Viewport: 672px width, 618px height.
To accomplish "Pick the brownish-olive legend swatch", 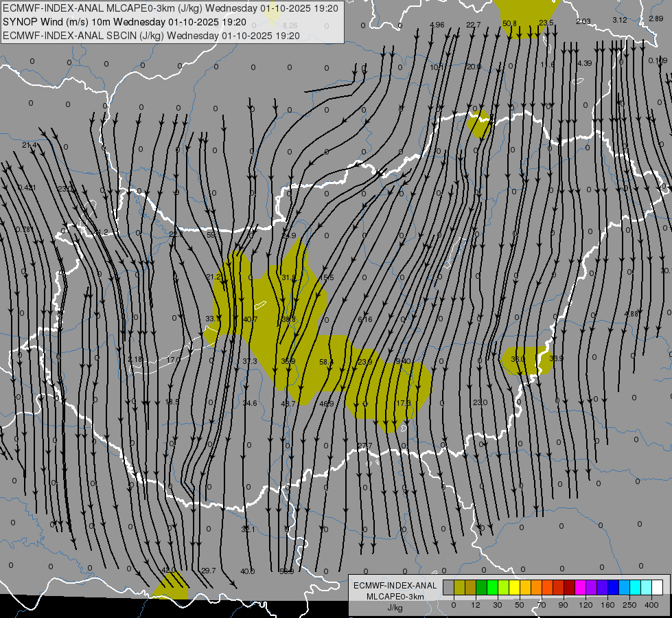I will [x=471, y=587].
